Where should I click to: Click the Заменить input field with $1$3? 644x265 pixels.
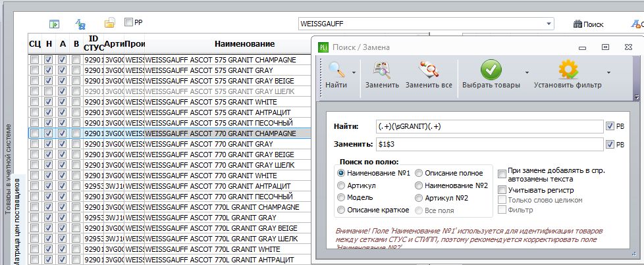coord(489,144)
